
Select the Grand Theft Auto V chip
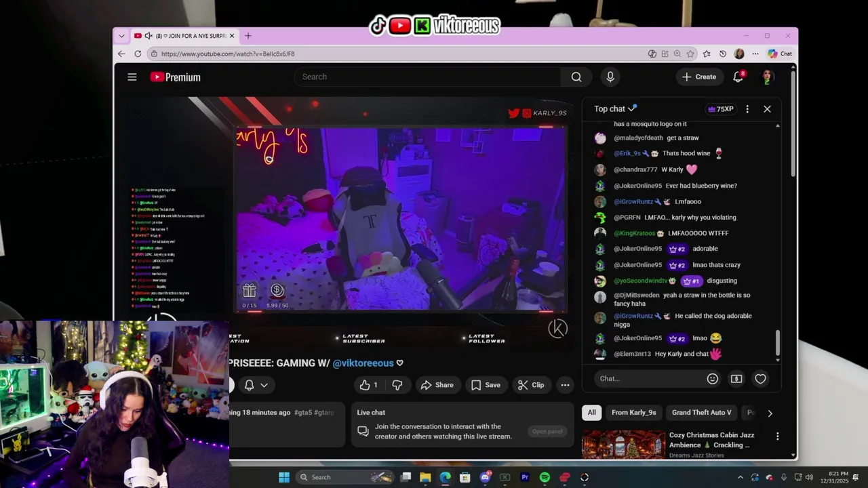[701, 413]
